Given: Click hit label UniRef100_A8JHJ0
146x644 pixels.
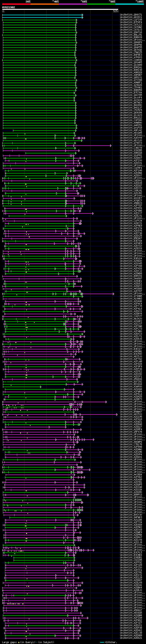Looking at the screenshot, I should 131,319.
